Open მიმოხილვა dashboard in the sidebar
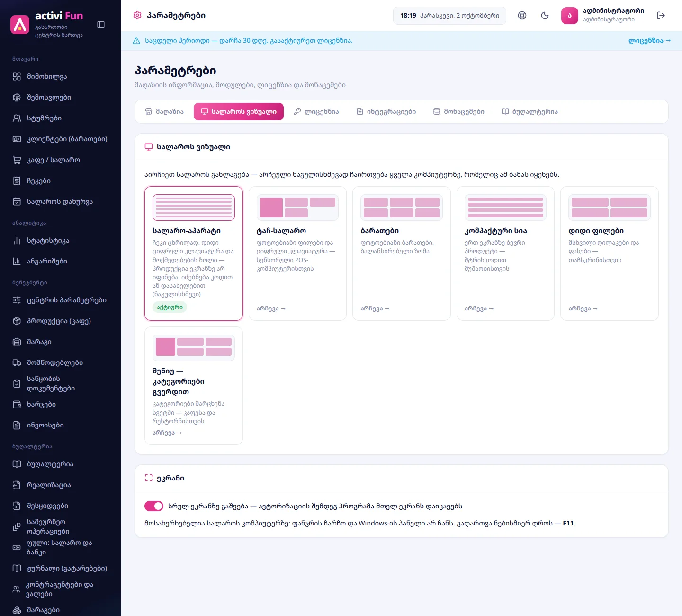Image resolution: width=682 pixels, height=616 pixels. point(61,76)
